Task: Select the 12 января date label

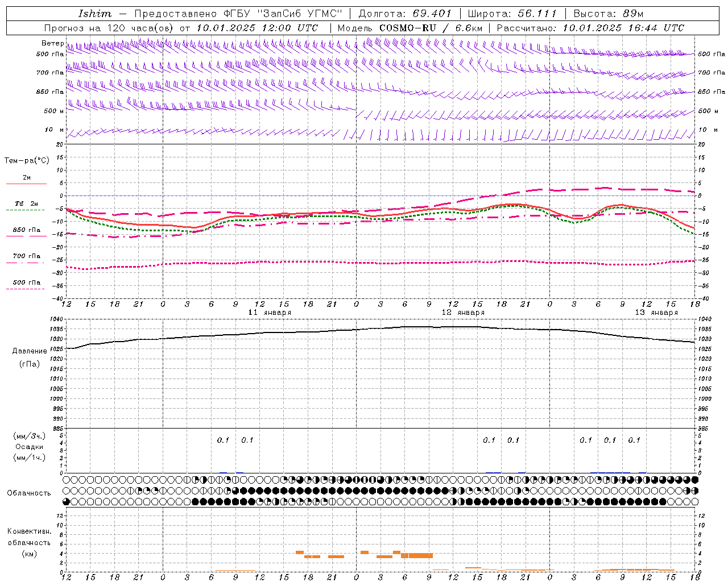Action: coord(463,313)
